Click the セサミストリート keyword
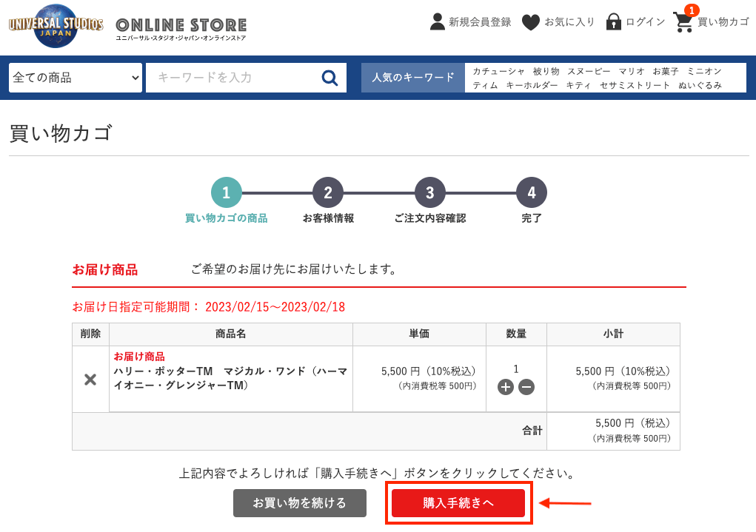756x532 pixels. coord(635,85)
